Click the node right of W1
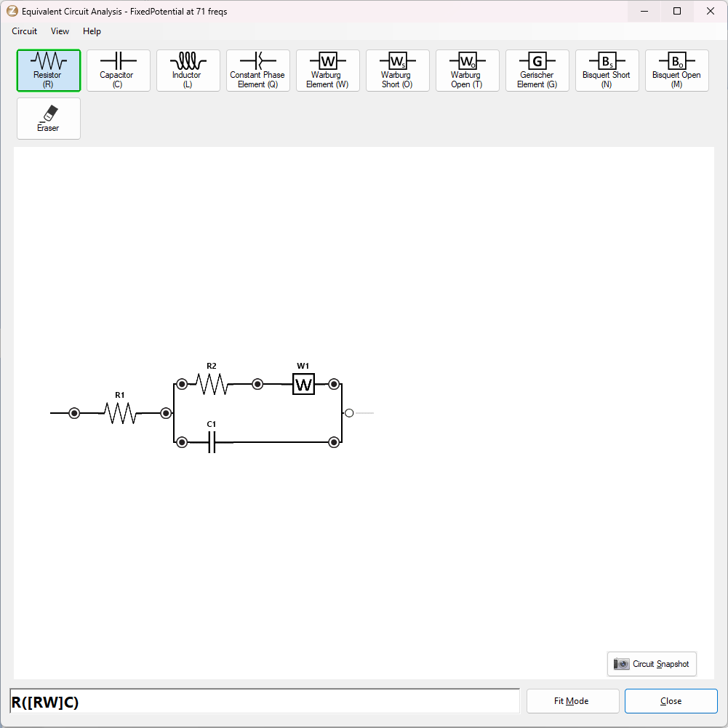Screen dimensions: 728x728 coord(334,384)
